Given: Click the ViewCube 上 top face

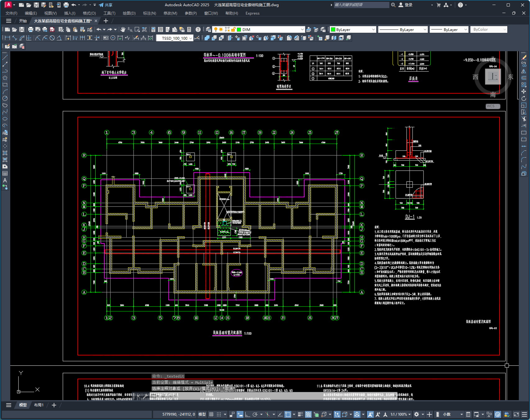Looking at the screenshot, I should (493, 76).
